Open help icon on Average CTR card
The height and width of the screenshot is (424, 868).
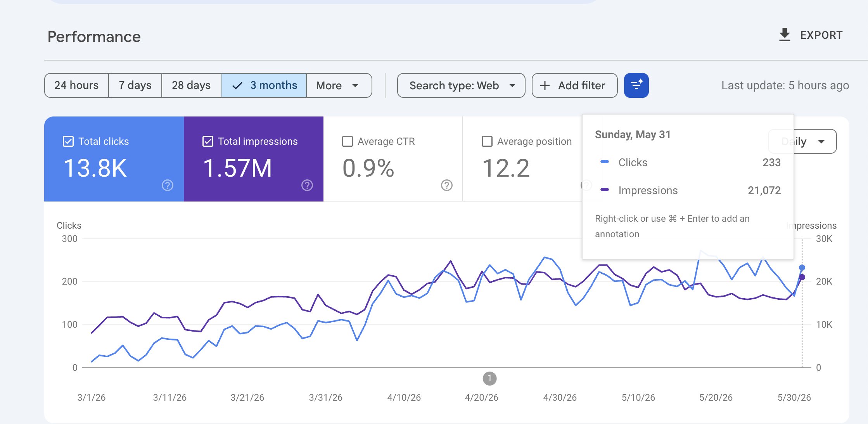pos(447,185)
